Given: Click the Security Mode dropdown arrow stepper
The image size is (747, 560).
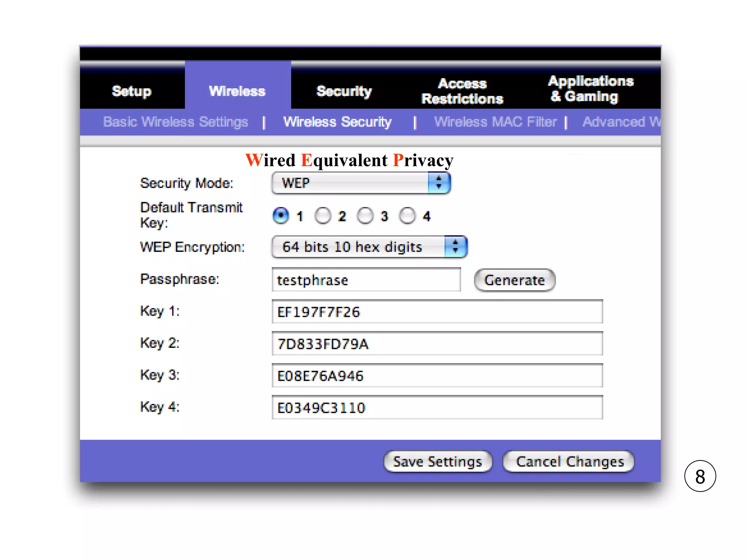Looking at the screenshot, I should 439,183.
